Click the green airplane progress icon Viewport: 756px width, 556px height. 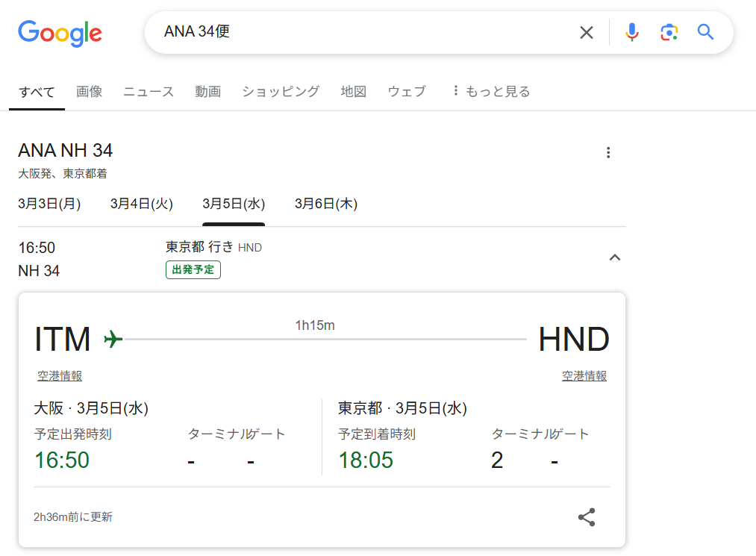click(x=113, y=339)
